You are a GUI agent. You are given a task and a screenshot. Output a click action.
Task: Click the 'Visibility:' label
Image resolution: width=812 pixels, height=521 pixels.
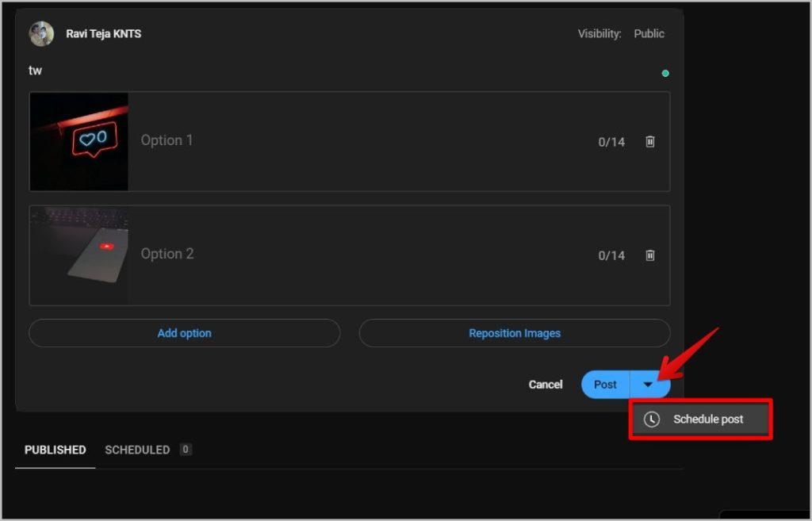pyautogui.click(x=599, y=33)
